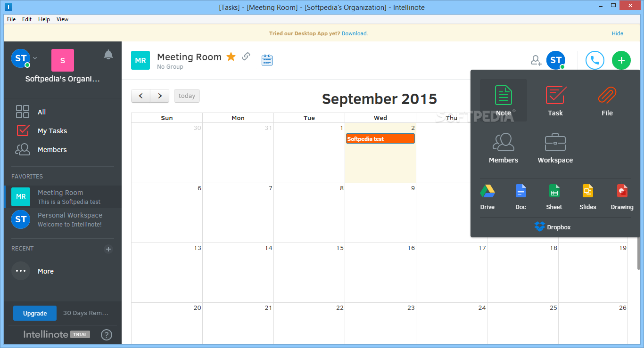Viewport: 644px width, 348px height.
Task: Click the Download desktop app link
Action: pyautogui.click(x=354, y=33)
